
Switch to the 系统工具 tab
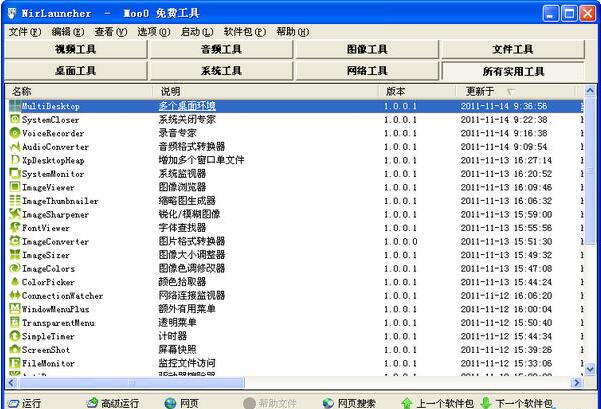click(221, 71)
